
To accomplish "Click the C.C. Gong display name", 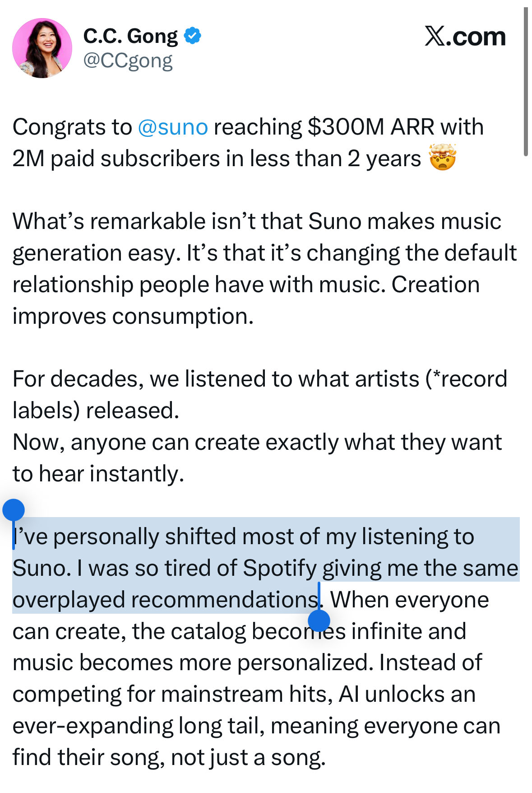I will coord(130,36).
